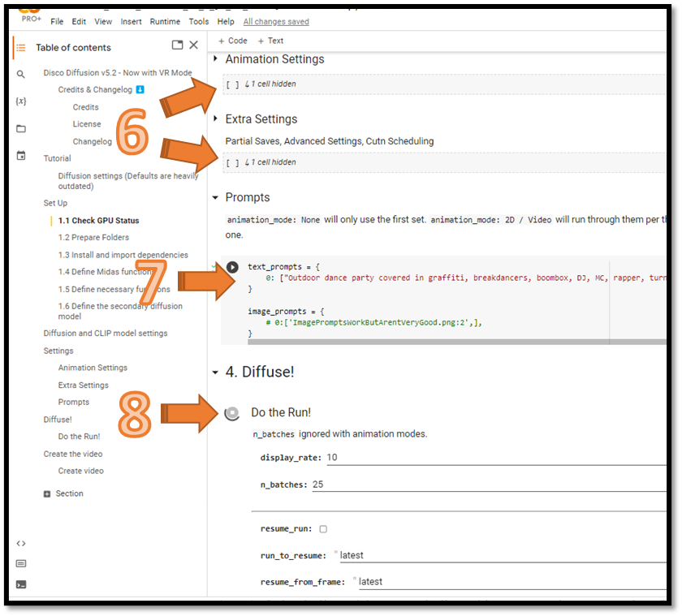Open the File menu

click(57, 22)
